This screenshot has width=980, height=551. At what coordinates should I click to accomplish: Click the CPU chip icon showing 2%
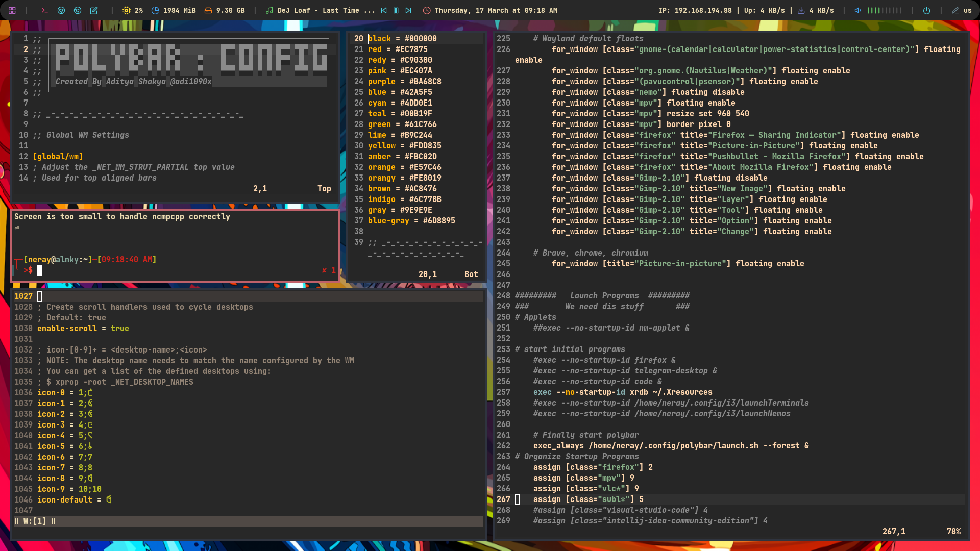click(126, 10)
